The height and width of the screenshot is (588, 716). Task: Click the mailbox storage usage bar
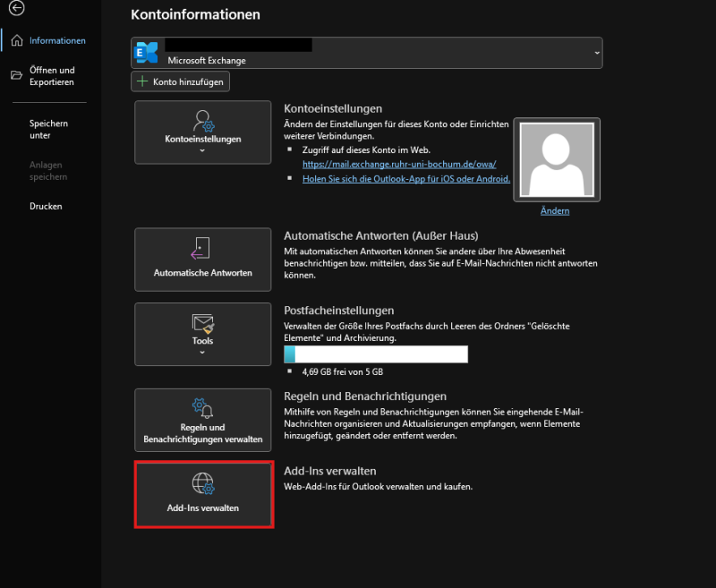(x=376, y=354)
